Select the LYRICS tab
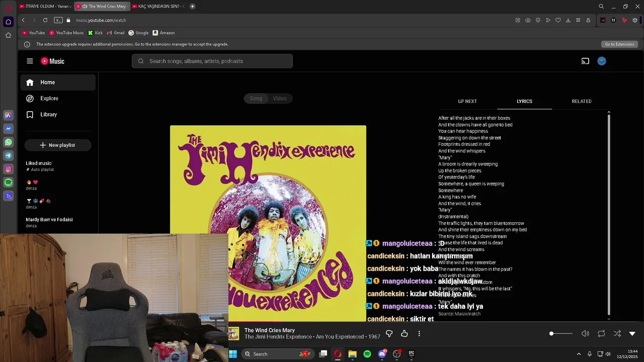Viewport: 644px width, 362px height. pos(524,101)
